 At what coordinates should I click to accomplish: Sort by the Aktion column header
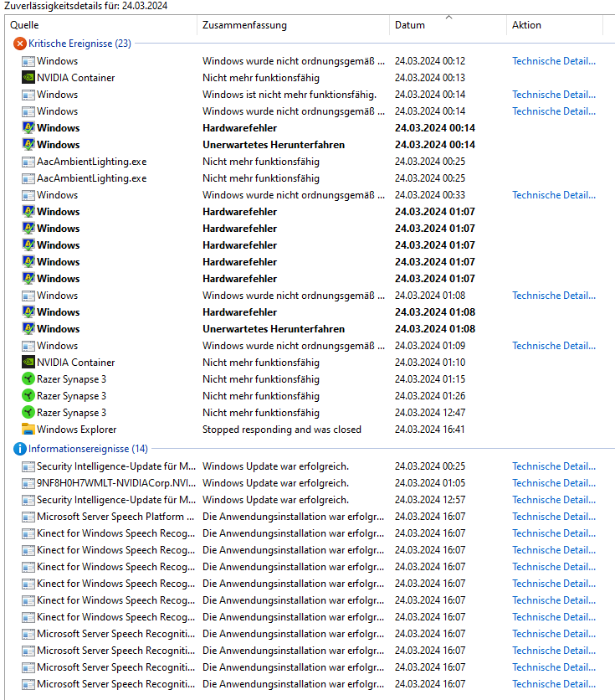pyautogui.click(x=555, y=25)
